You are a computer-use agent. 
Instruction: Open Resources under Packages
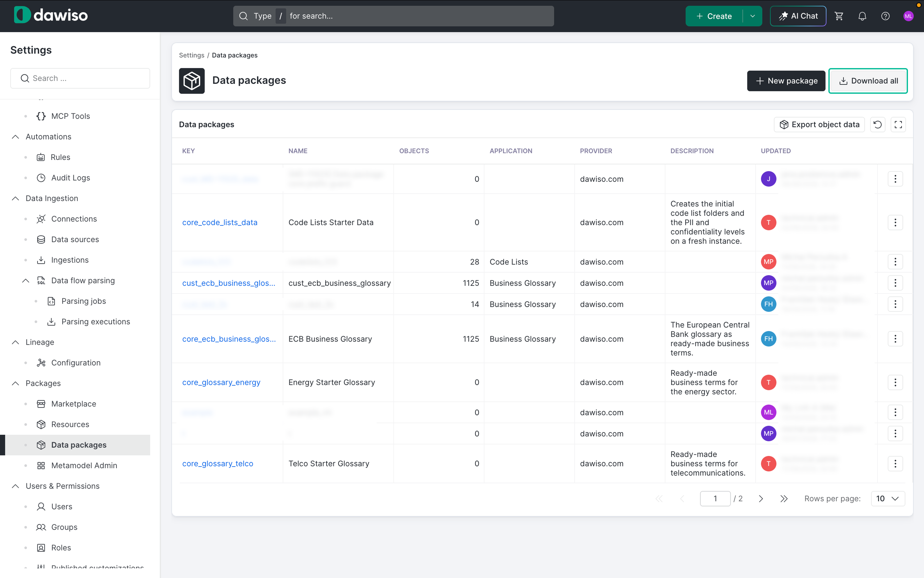(x=70, y=424)
